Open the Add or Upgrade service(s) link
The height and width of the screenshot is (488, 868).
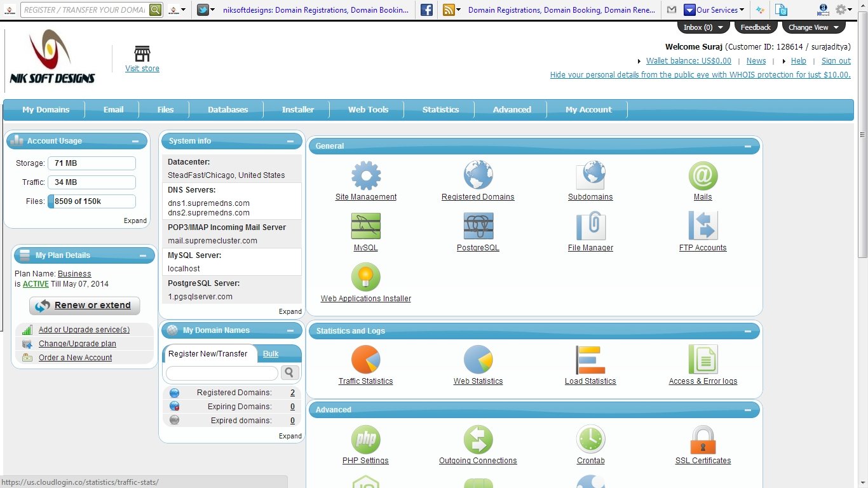(x=84, y=330)
